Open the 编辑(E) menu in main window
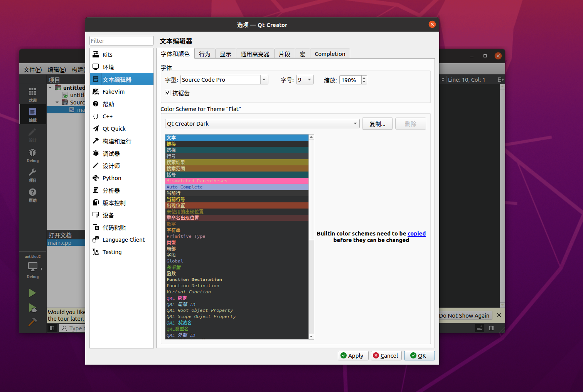583x392 pixels. click(x=57, y=69)
